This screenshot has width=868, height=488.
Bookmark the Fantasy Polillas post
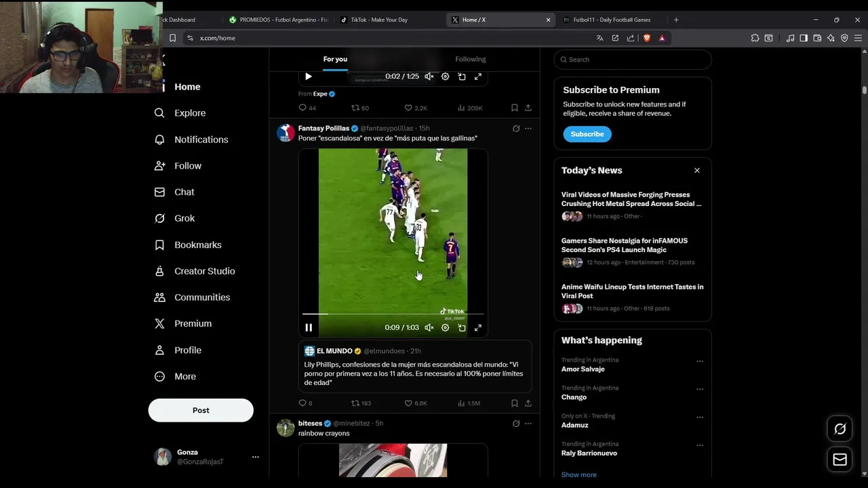coord(515,403)
